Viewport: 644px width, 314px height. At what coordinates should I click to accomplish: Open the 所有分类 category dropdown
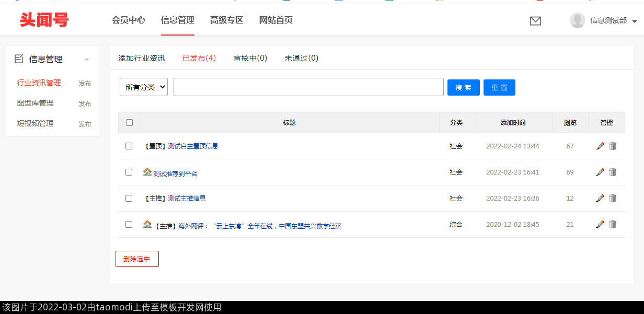(144, 87)
